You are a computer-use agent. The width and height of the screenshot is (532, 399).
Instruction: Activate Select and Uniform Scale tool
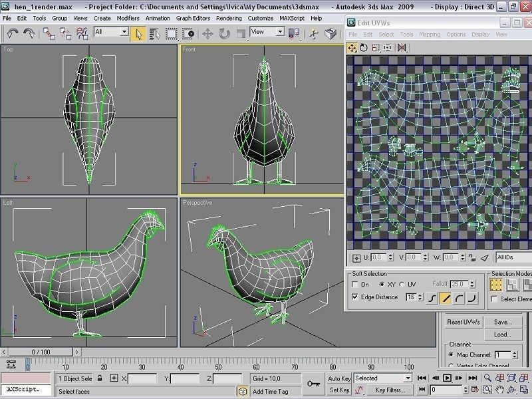241,34
